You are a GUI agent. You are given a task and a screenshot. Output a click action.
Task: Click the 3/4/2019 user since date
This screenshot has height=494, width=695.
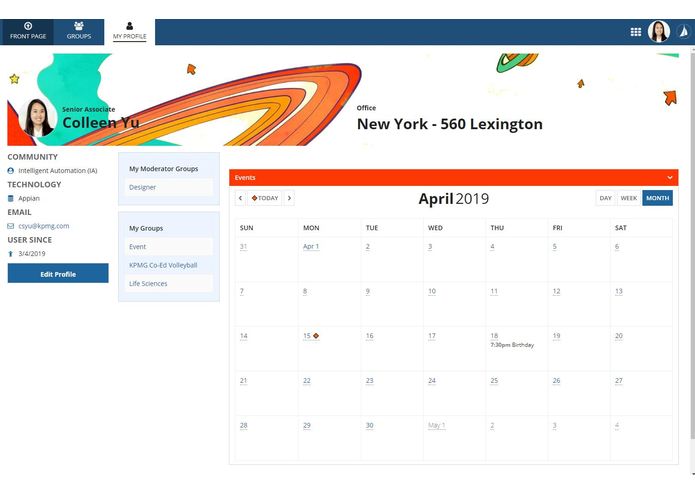[32, 254]
